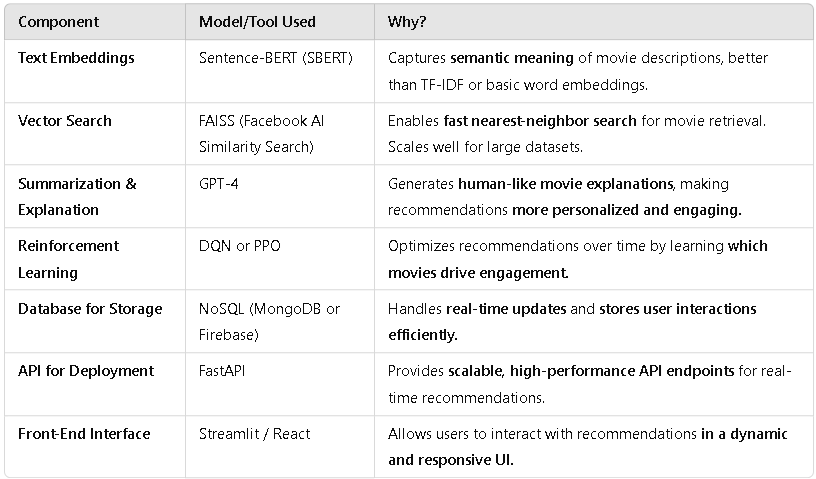Select the Summarization & Explanation label

(77, 197)
